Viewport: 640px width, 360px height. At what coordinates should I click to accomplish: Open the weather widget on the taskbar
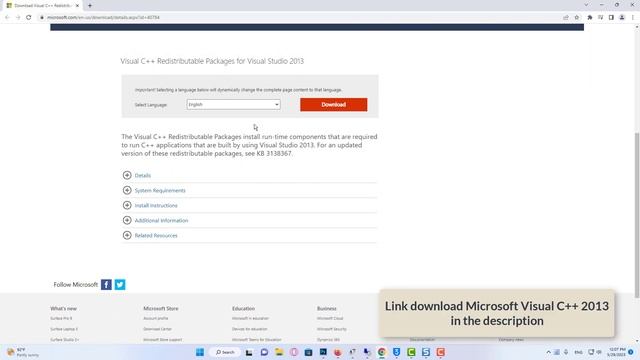[x=23, y=352]
